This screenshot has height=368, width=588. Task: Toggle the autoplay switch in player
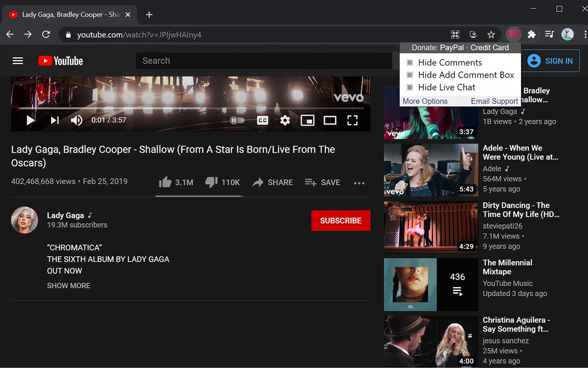(237, 121)
